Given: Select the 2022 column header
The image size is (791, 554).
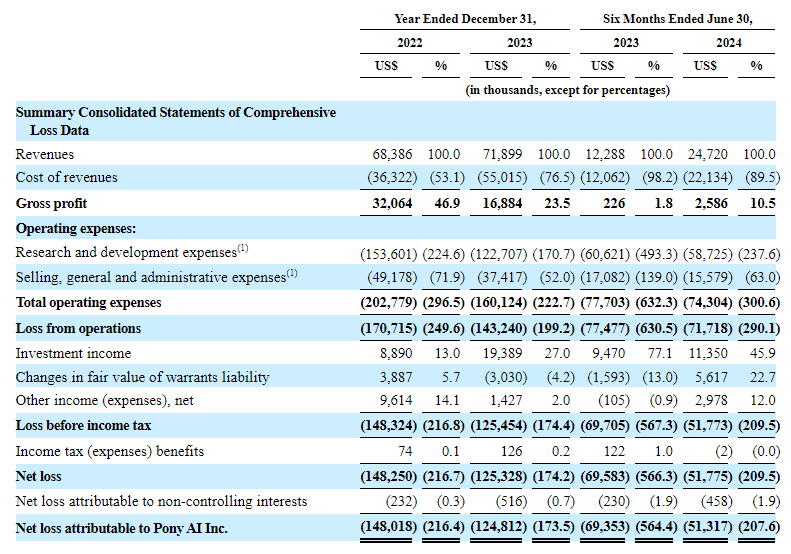Looking at the screenshot, I should (409, 43).
